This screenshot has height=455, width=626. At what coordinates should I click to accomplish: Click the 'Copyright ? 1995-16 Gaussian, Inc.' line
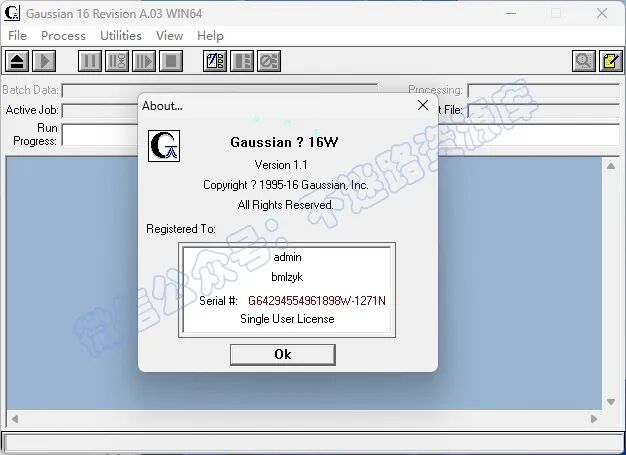pyautogui.click(x=285, y=185)
